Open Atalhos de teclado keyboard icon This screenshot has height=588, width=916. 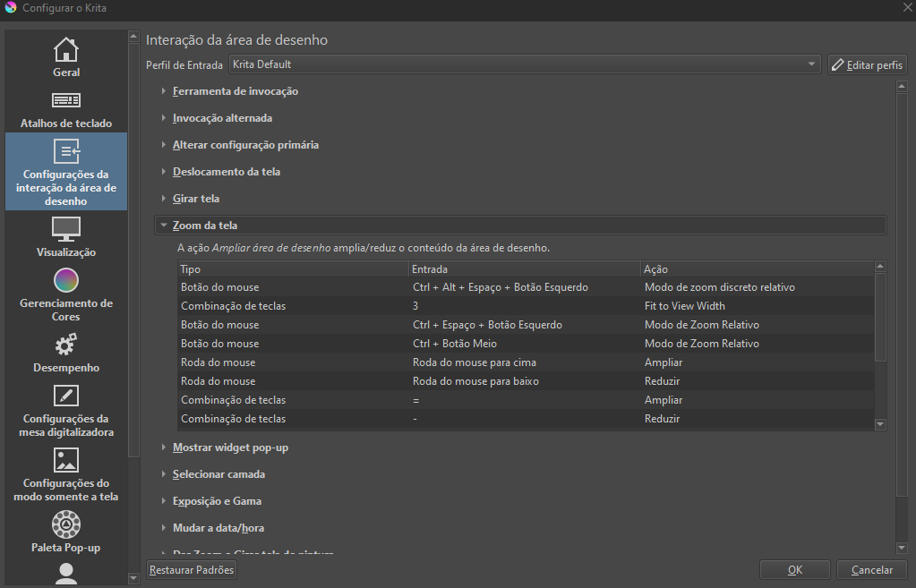(x=66, y=100)
